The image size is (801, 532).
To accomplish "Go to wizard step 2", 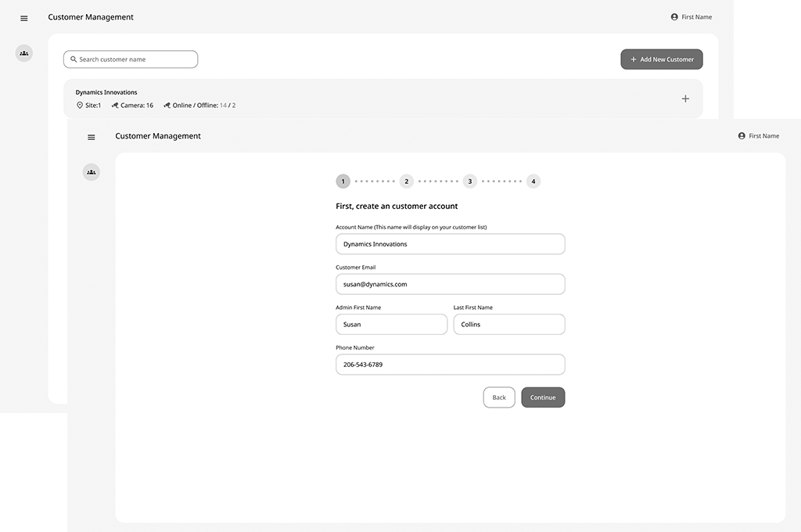I will pos(407,182).
